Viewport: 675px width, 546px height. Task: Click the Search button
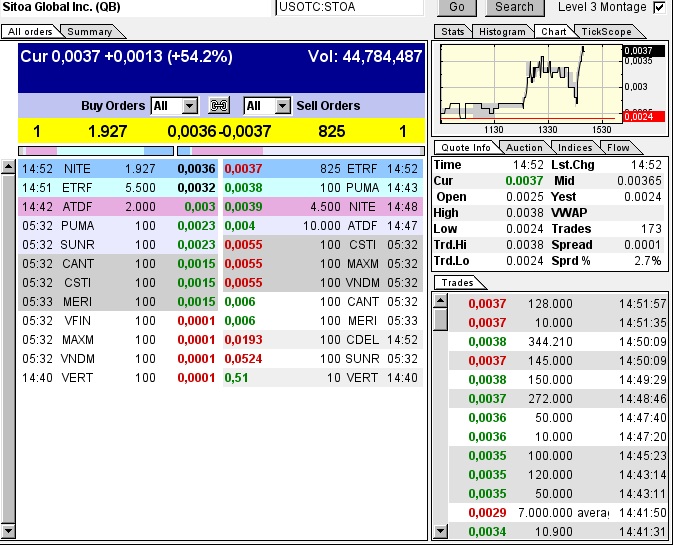click(514, 7)
